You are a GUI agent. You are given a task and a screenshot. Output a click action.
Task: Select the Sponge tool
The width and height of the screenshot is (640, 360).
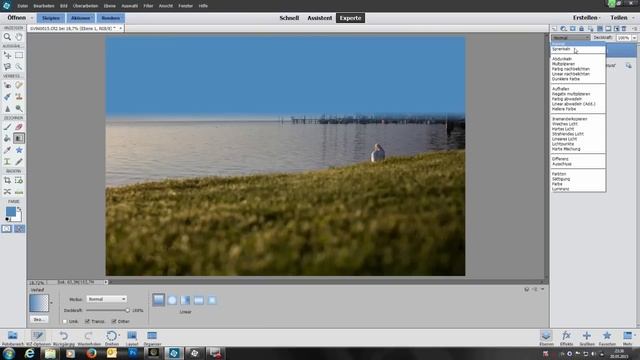click(x=19, y=109)
